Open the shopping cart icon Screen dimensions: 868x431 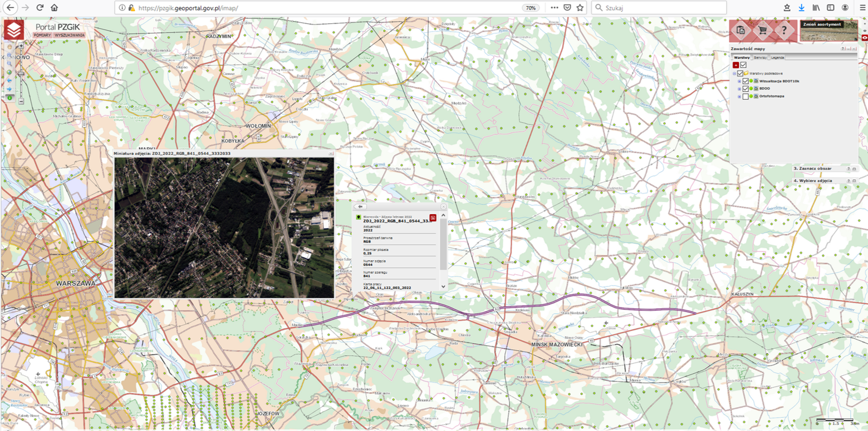point(762,31)
